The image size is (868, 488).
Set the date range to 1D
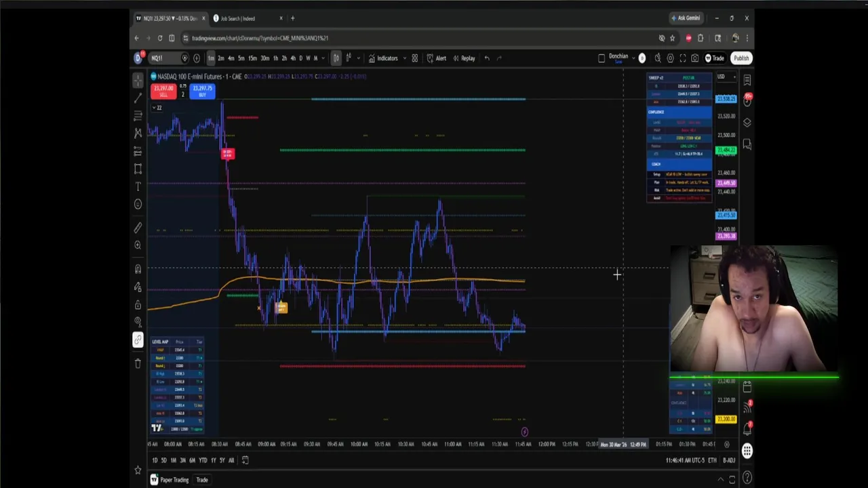click(155, 460)
